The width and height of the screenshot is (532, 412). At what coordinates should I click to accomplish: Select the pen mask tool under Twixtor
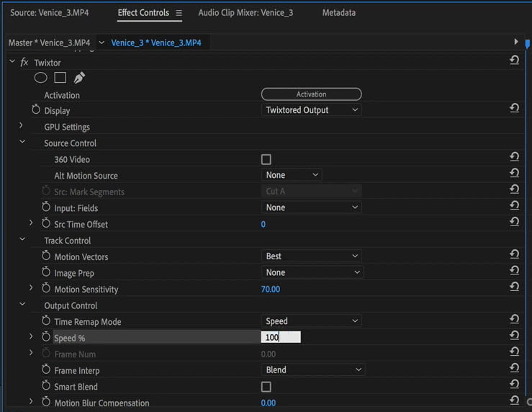79,78
